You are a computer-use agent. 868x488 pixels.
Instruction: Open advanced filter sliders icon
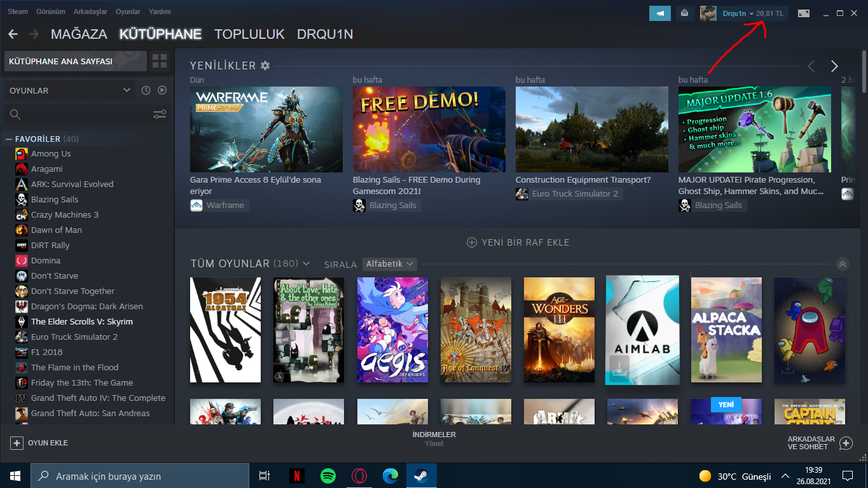pos(160,115)
